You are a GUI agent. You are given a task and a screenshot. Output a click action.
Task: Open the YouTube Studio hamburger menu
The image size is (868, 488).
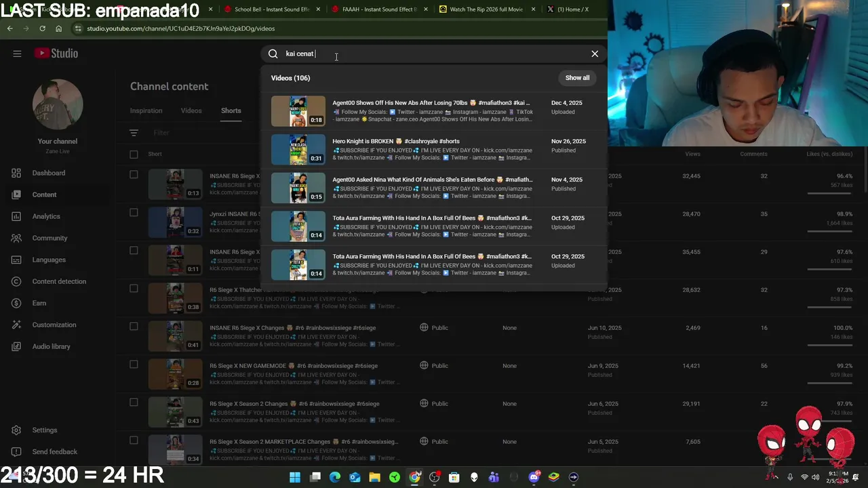(17, 54)
